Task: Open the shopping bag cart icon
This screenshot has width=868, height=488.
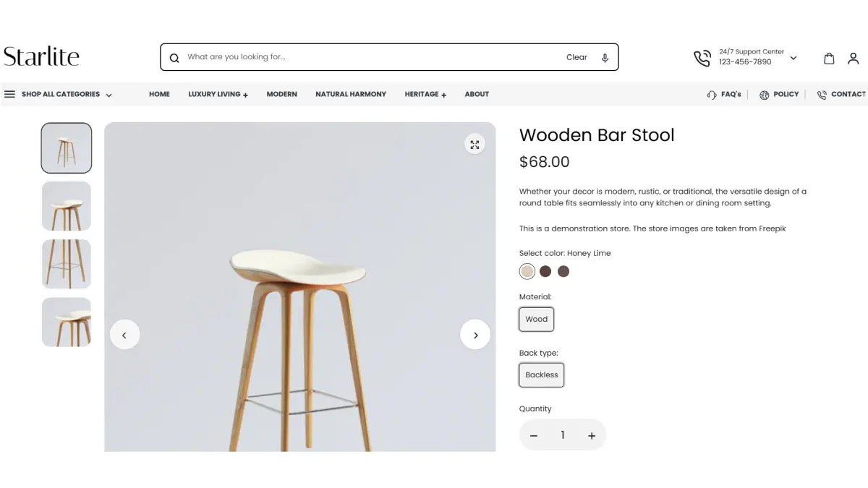Action: click(x=829, y=59)
